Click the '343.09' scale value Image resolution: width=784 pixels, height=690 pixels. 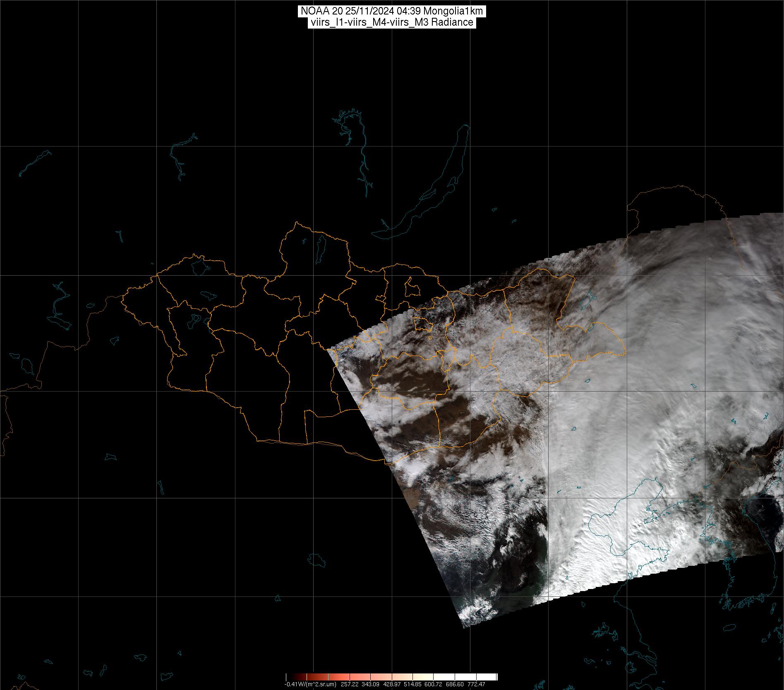(371, 685)
